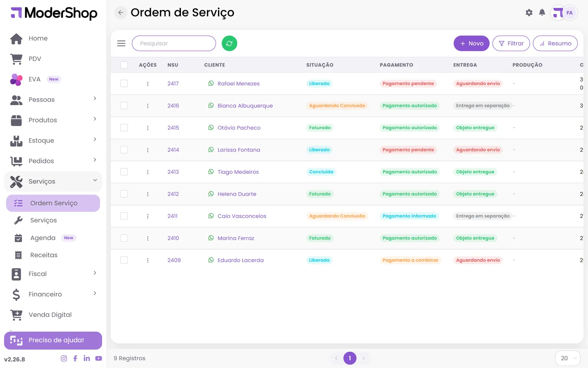Click the Filtrar button
This screenshot has height=368, width=588.
point(511,43)
